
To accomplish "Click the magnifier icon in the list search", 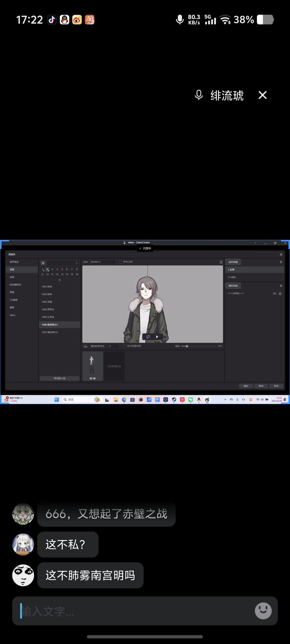I will click(77, 263).
